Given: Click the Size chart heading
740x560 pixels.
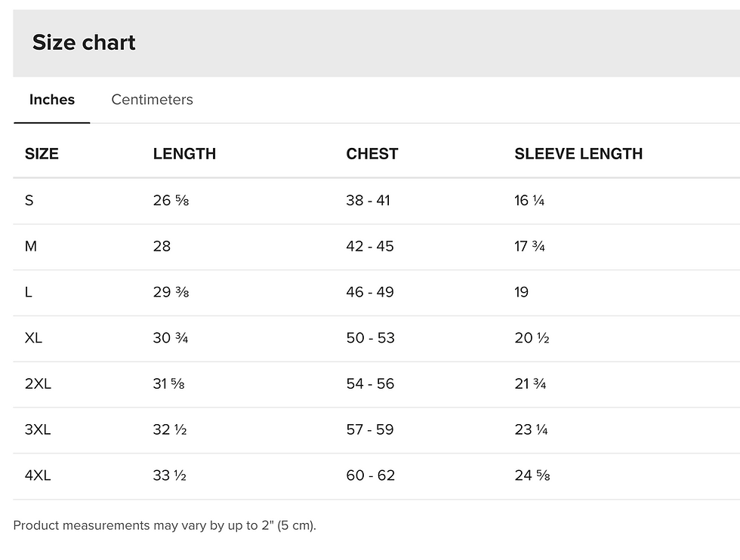Looking at the screenshot, I should 84,42.
